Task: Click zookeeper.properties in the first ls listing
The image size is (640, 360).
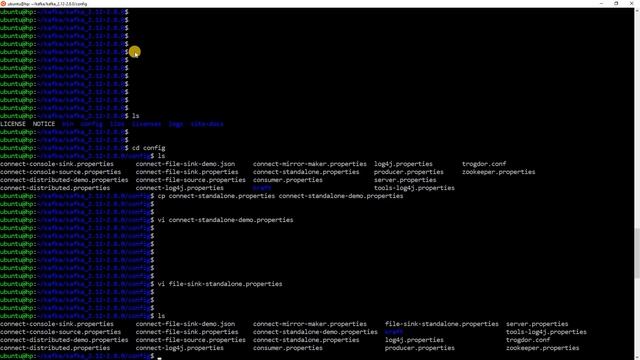Action: click(499, 172)
